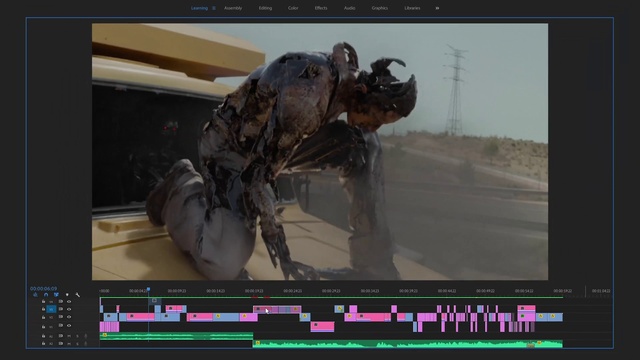Hide the V1 track output eye
This screenshot has height=360, width=640.
[69, 326]
